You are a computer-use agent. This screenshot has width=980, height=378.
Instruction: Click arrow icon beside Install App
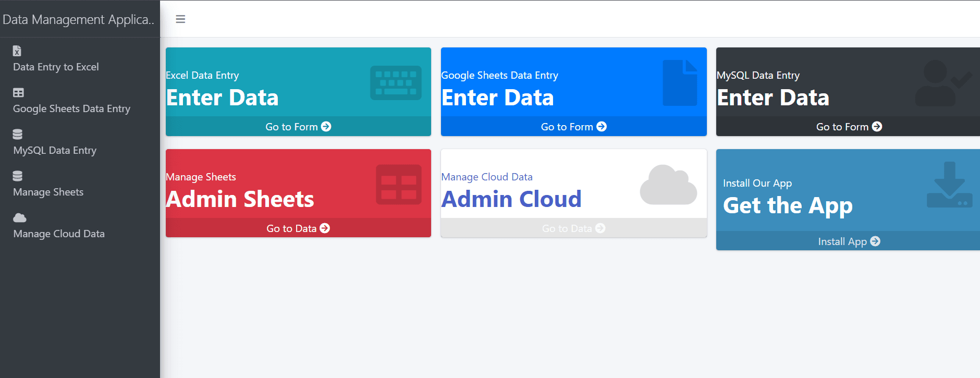[x=875, y=241]
